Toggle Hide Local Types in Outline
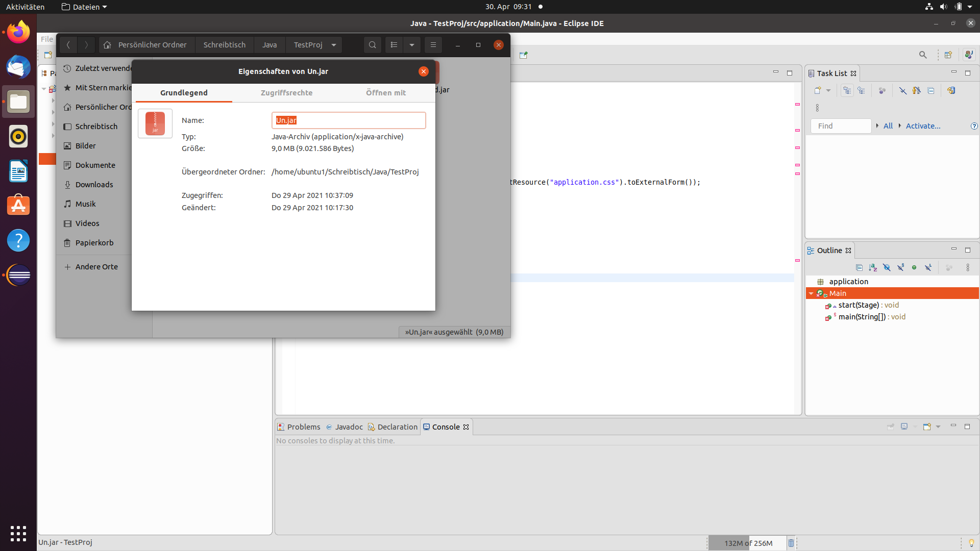Screen dimensions: 980x551 pyautogui.click(x=928, y=267)
